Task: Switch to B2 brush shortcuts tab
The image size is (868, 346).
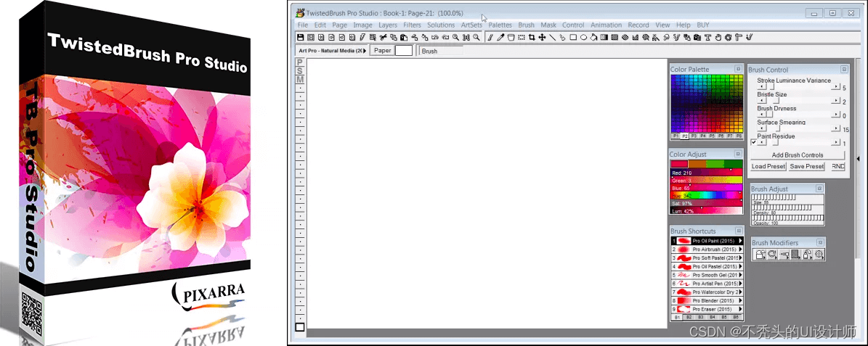Action: 689,317
